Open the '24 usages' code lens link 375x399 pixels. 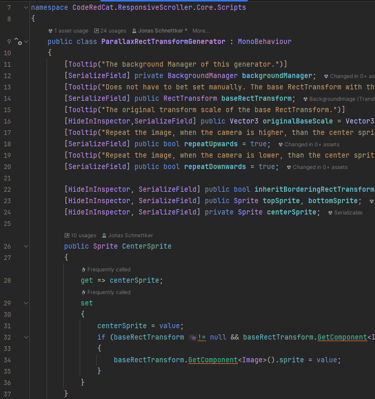[x=110, y=31]
